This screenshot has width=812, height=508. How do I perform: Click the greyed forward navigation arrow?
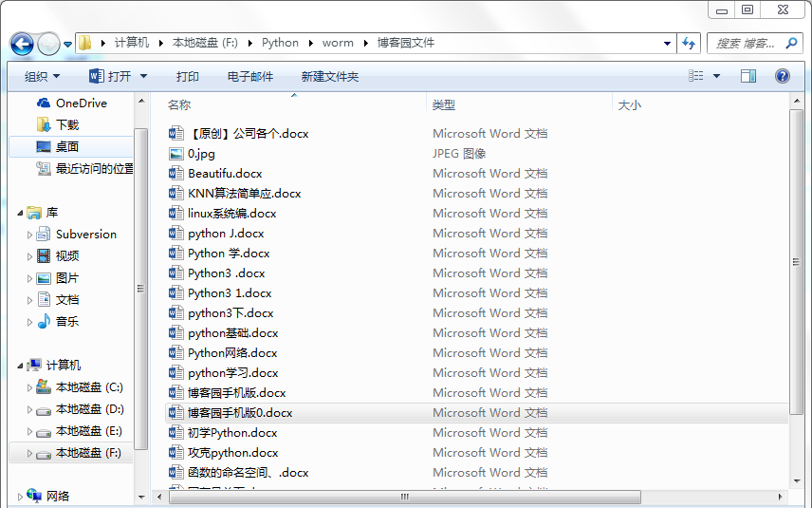click(48, 44)
